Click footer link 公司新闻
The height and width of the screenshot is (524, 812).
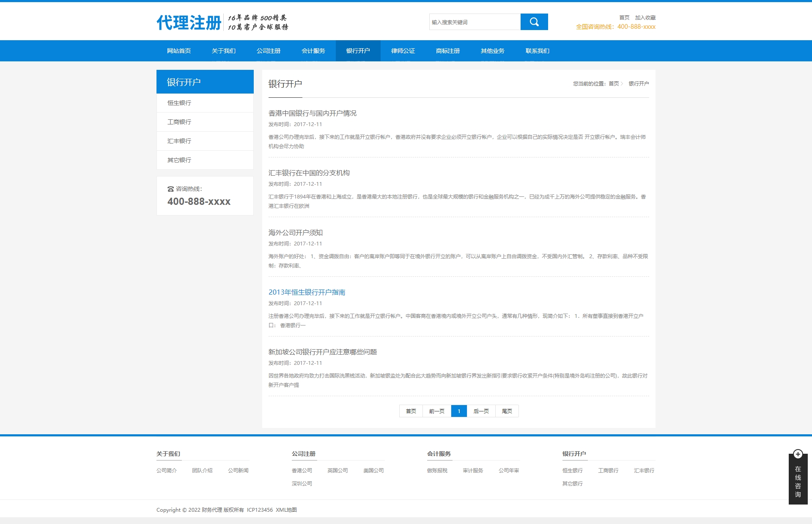point(239,471)
